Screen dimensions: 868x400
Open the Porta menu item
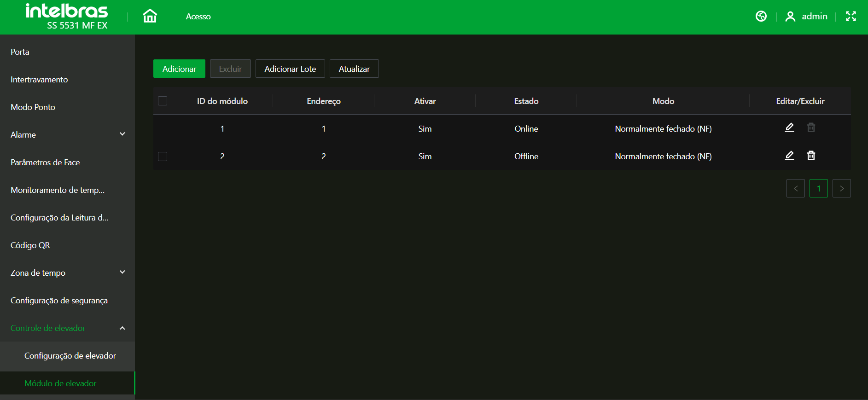67,52
